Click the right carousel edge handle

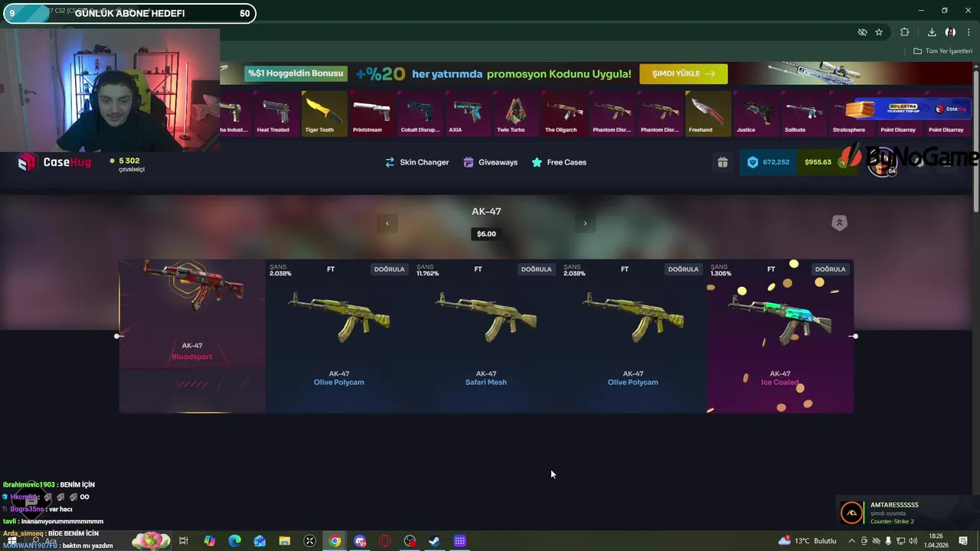click(855, 336)
